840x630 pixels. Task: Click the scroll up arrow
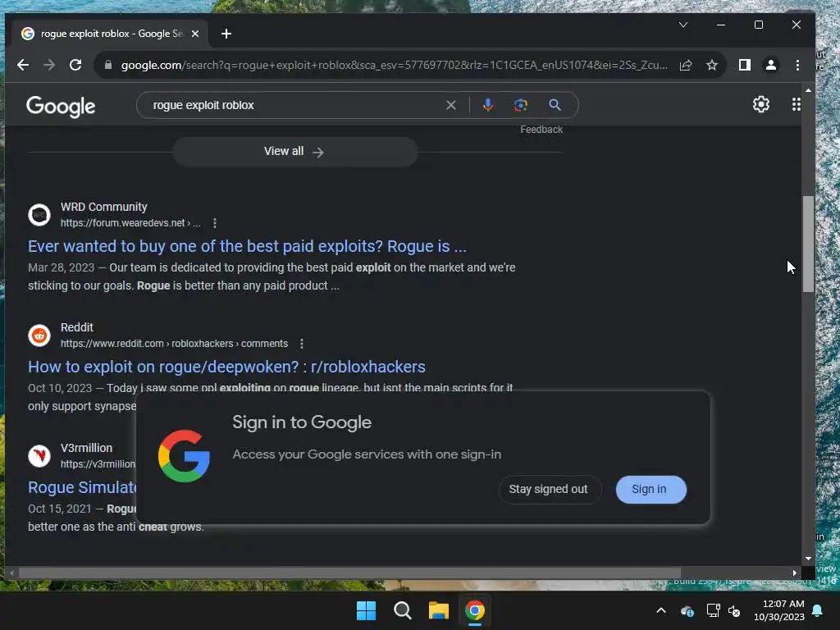tap(808, 90)
